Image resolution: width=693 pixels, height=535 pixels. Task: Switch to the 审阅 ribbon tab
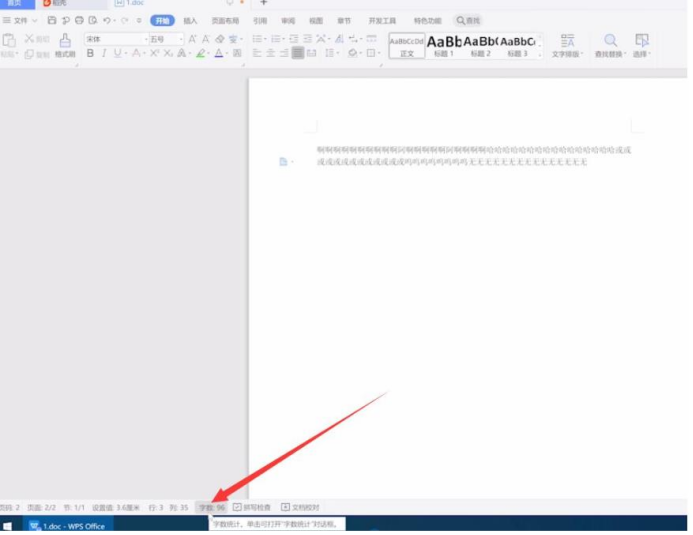pos(288,21)
